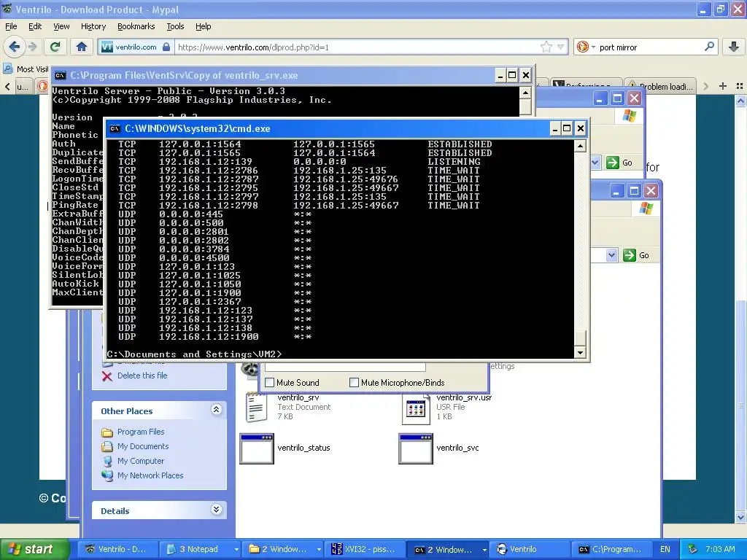Open the Tools menu

175,26
